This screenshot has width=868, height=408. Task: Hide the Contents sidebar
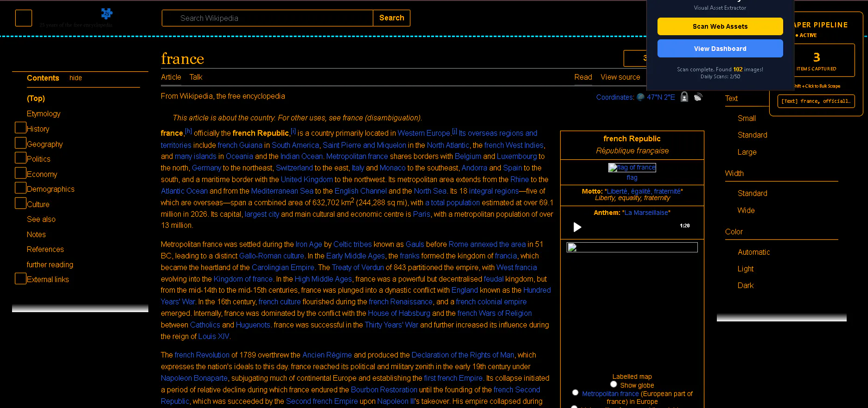[76, 78]
